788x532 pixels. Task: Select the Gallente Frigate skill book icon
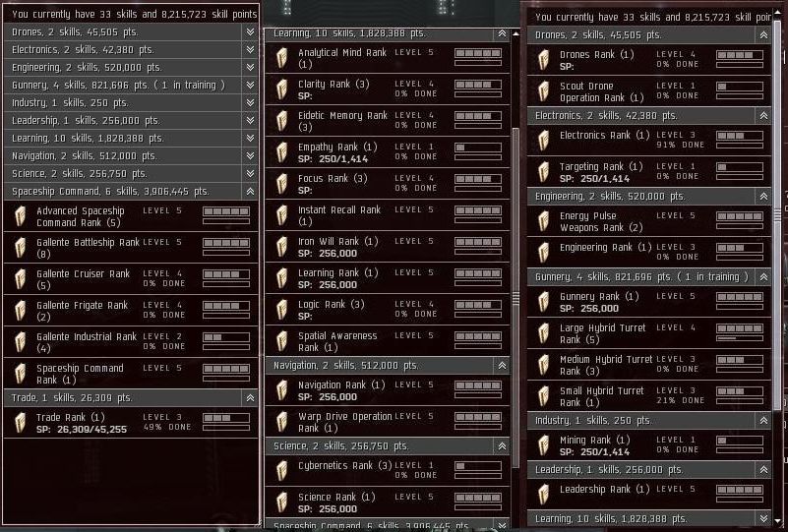tap(20, 311)
